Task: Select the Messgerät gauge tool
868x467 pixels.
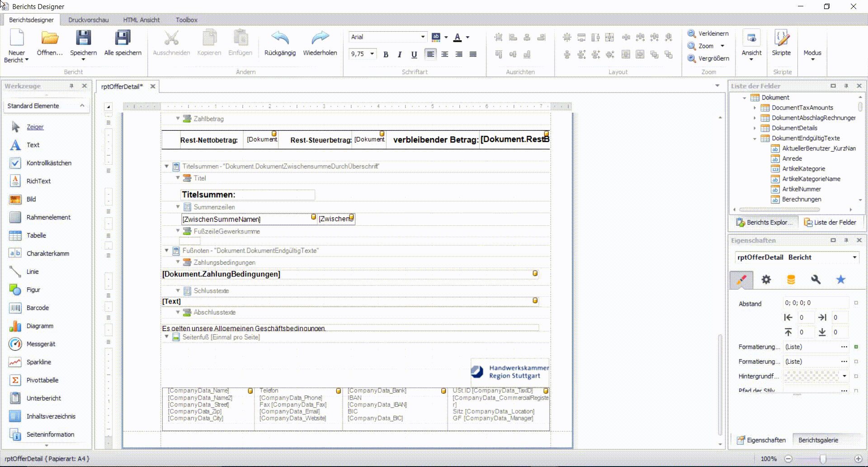Action: [x=40, y=344]
